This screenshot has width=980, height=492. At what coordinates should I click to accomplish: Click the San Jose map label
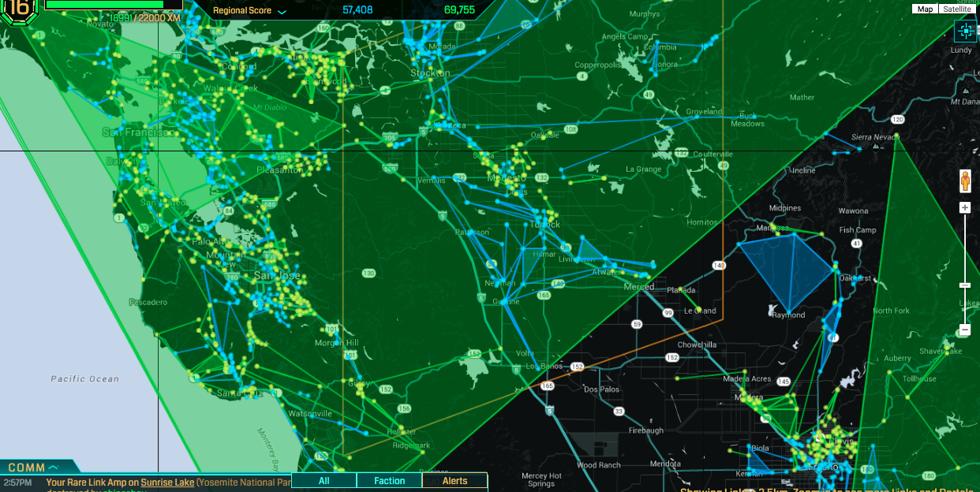coord(277,276)
